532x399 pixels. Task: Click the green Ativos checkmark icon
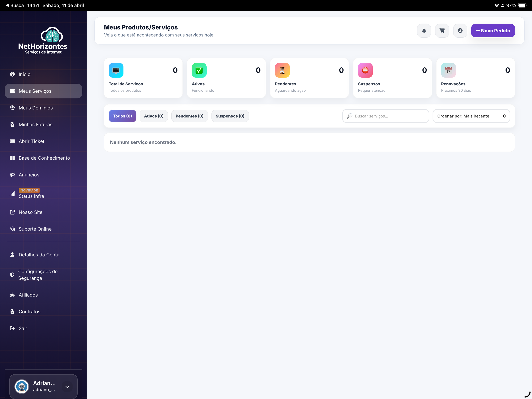[x=199, y=70]
